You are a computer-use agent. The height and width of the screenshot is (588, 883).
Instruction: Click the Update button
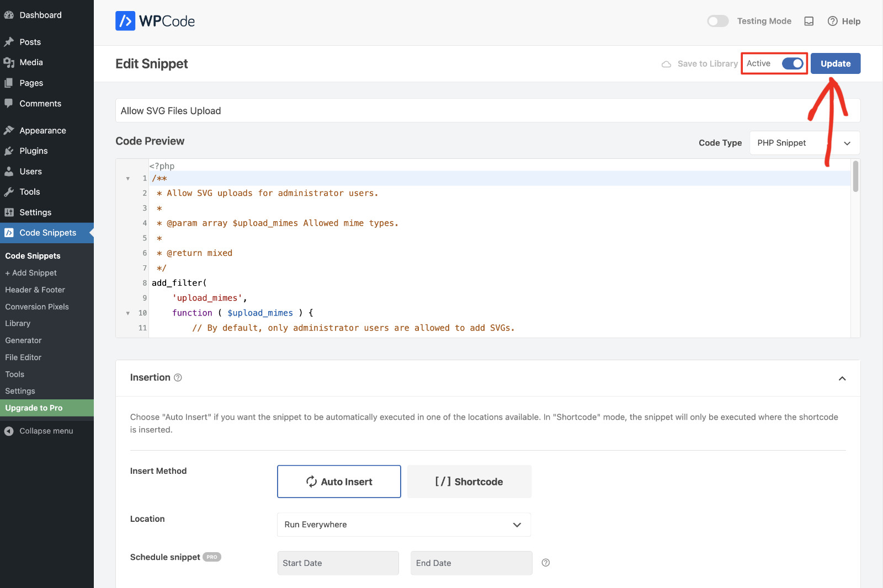pos(835,63)
